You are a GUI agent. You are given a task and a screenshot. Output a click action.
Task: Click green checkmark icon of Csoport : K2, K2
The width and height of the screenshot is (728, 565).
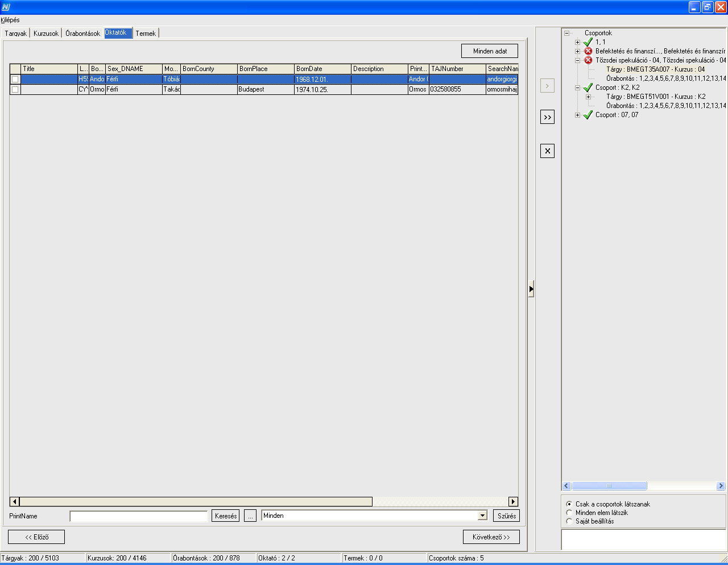(588, 88)
